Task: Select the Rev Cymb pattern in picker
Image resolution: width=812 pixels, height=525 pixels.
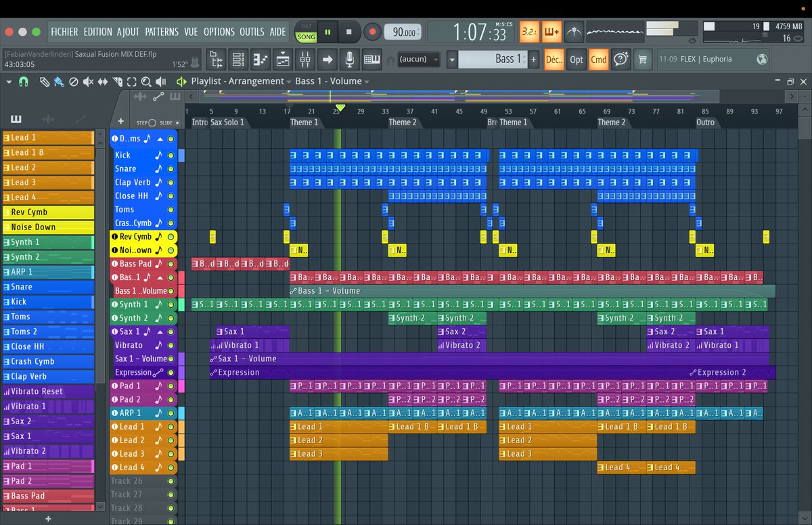Action: 49,212
